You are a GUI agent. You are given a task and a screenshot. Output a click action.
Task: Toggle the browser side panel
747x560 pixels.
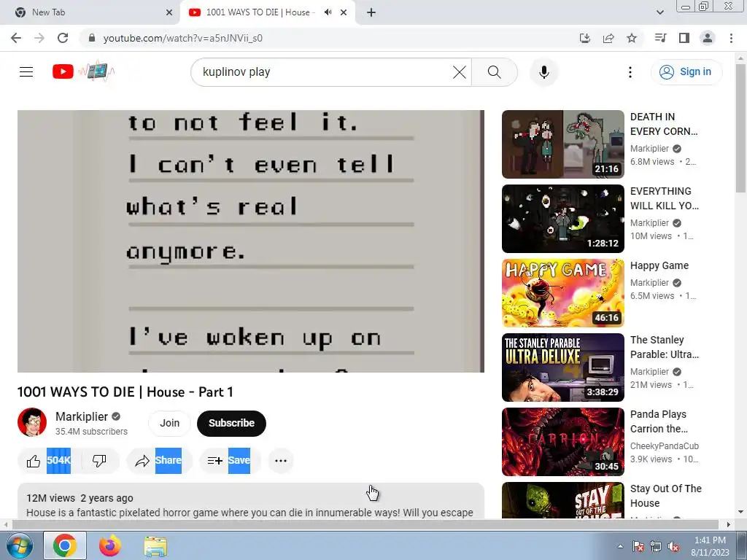tap(684, 38)
